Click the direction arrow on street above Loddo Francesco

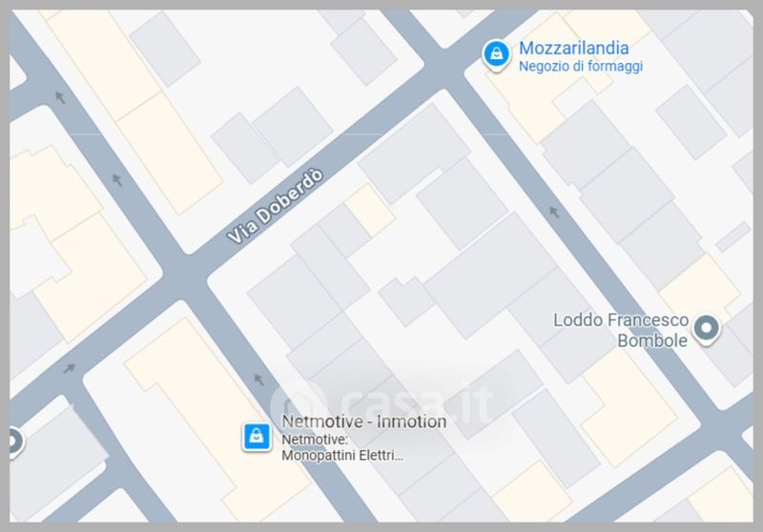point(554,212)
